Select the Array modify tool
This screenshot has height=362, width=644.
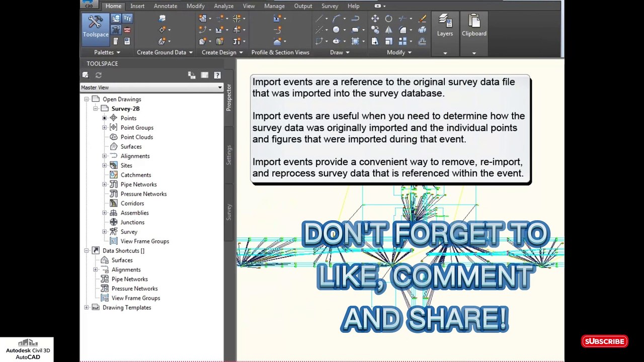tap(403, 42)
